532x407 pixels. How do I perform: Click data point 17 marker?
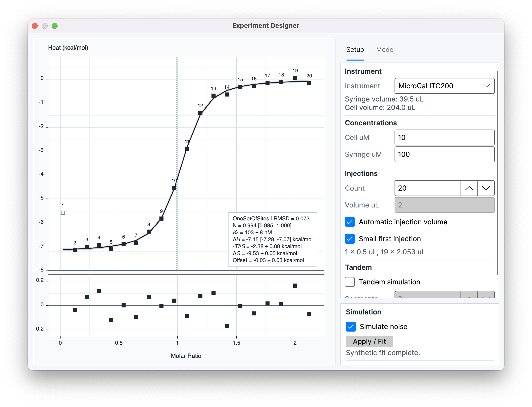[267, 83]
